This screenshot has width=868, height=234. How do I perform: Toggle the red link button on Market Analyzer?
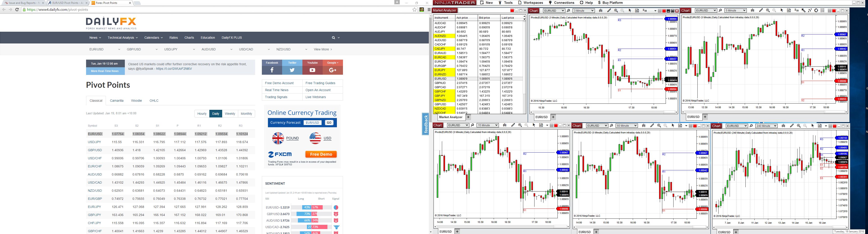[x=512, y=11]
